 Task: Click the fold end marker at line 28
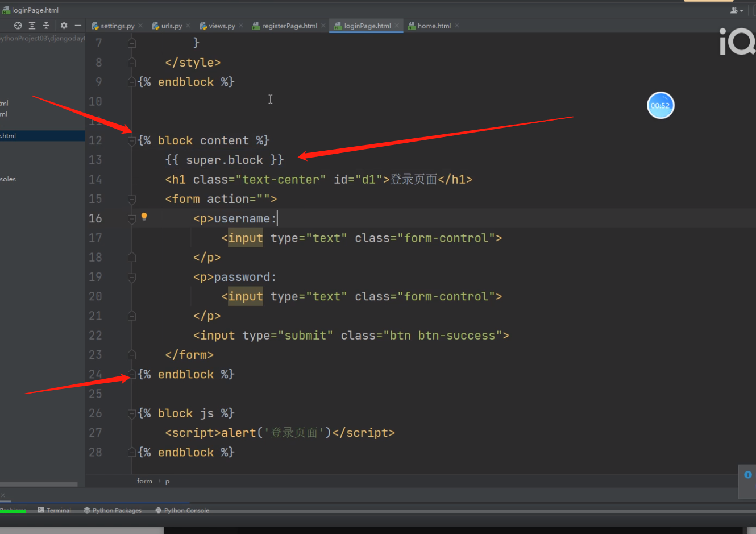tap(132, 452)
